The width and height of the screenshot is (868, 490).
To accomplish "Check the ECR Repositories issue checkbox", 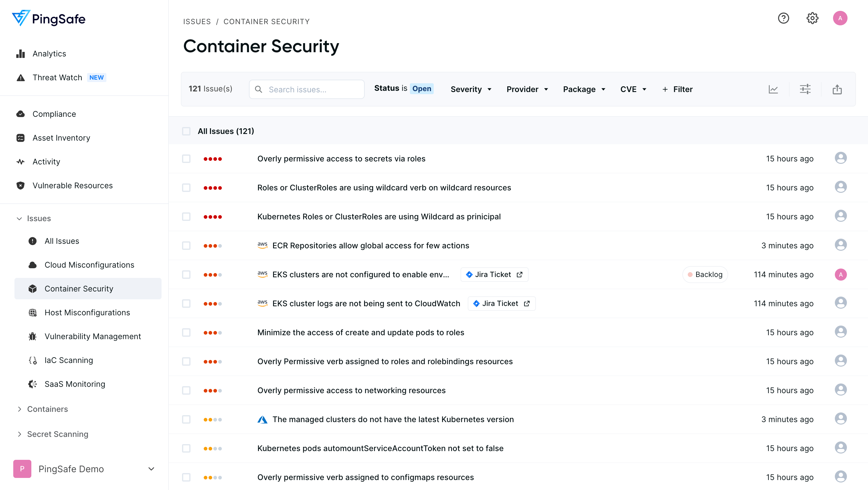I will click(x=186, y=246).
